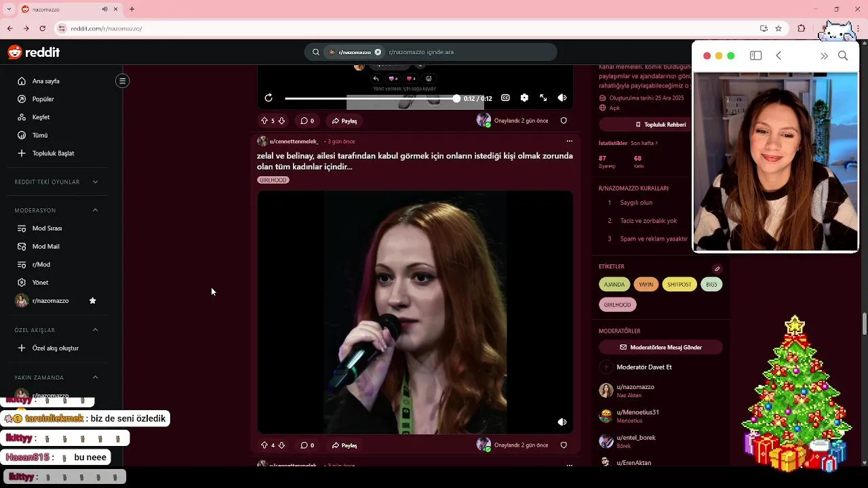This screenshot has height=488, width=868.
Task: Open the Topluluk Rehberi button
Action: click(x=660, y=125)
